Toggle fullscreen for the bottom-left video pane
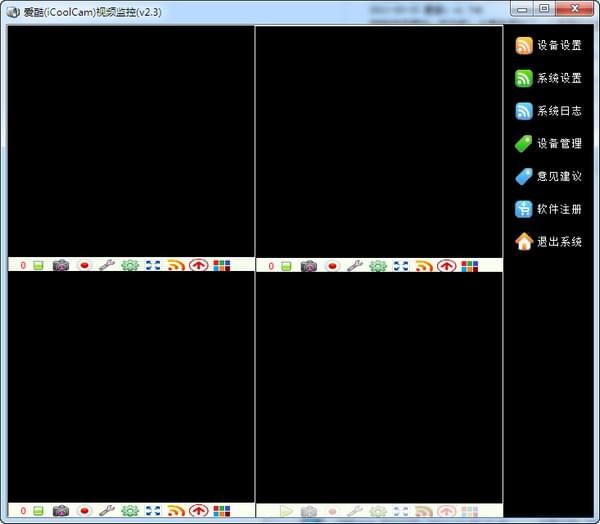600x524 pixels. click(153, 511)
